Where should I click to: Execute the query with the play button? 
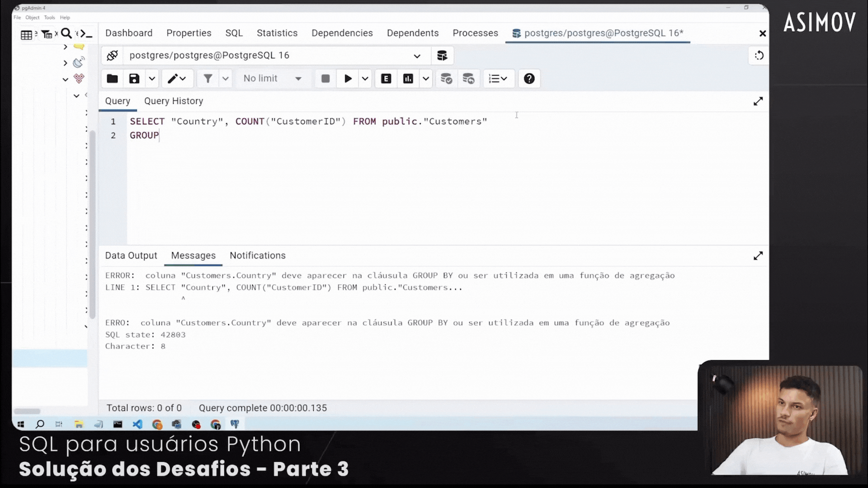348,79
